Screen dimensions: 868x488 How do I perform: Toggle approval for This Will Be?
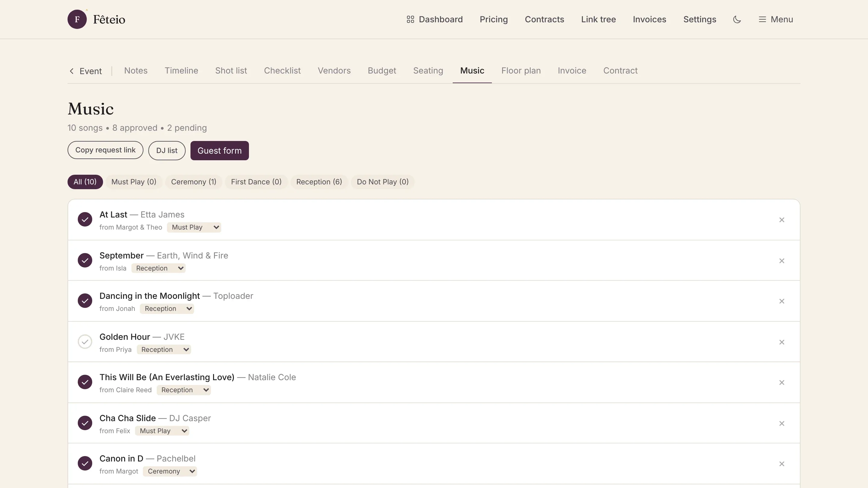tap(85, 382)
